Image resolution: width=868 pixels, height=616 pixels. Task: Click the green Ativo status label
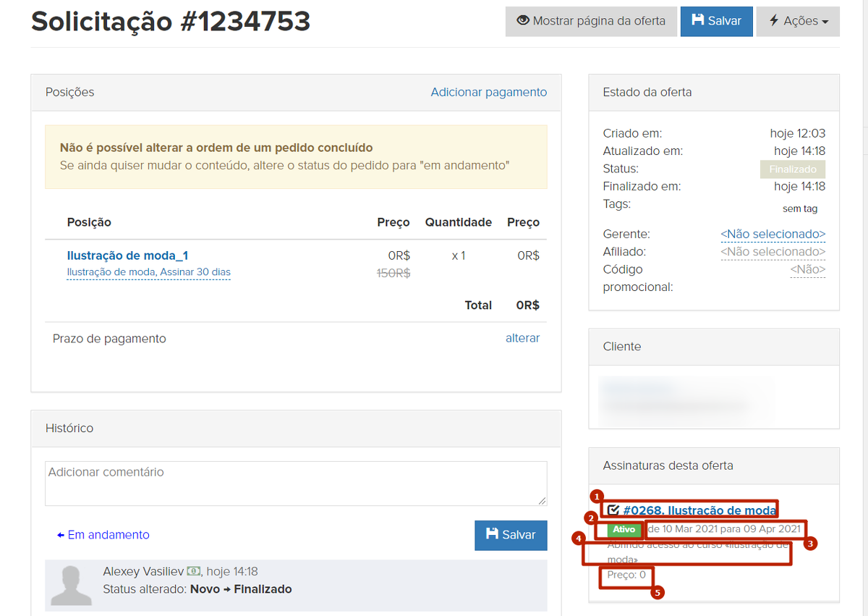click(624, 529)
